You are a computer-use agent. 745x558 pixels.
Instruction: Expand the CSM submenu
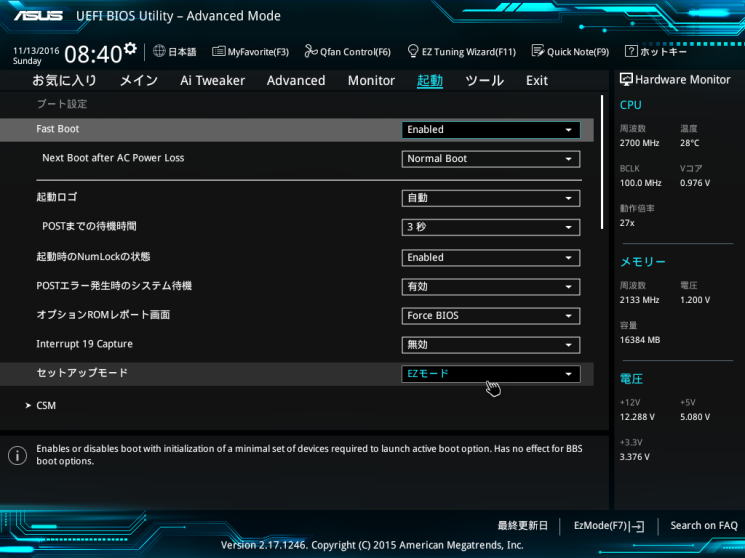click(x=41, y=405)
